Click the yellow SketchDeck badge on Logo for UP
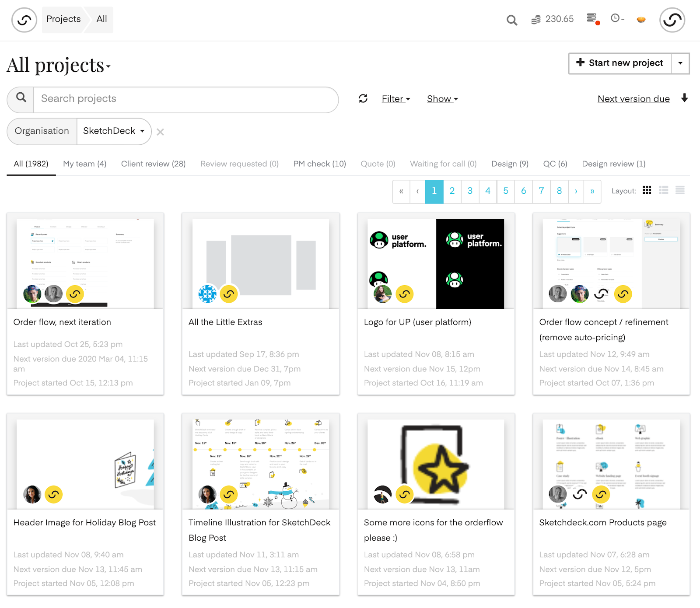Screen dimensions: 700x608 [405, 294]
